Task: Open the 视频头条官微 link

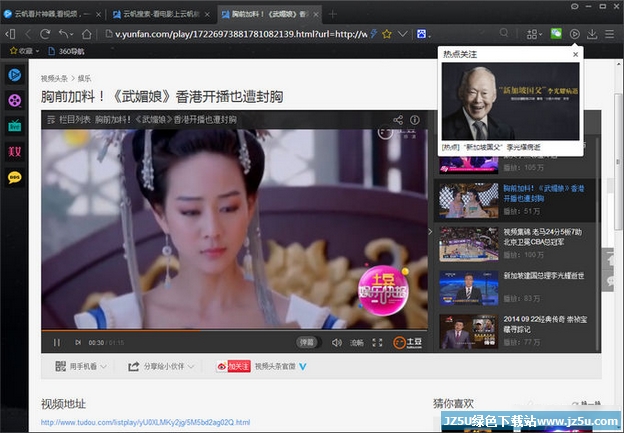Action: (x=275, y=366)
